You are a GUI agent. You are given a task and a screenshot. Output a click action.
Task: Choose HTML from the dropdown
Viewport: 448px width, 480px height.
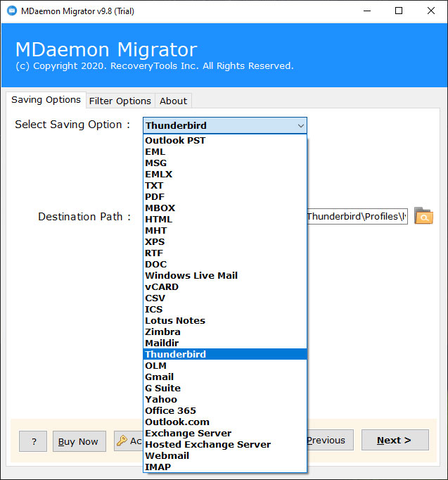point(225,219)
